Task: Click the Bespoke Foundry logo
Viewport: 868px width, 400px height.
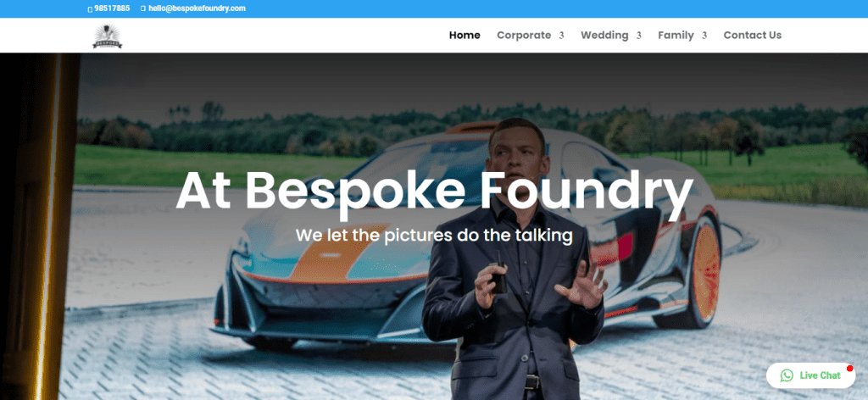Action: [108, 36]
